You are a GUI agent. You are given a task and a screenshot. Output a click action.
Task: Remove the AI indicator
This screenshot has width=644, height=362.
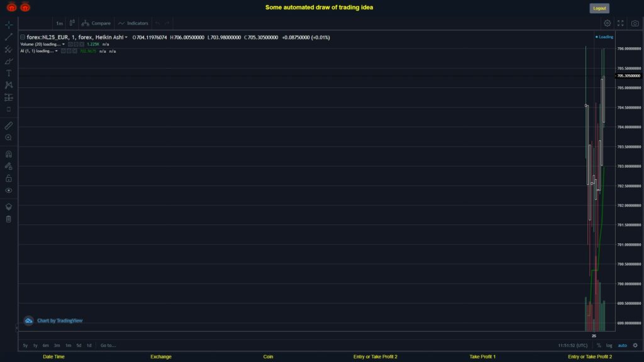pos(75,51)
